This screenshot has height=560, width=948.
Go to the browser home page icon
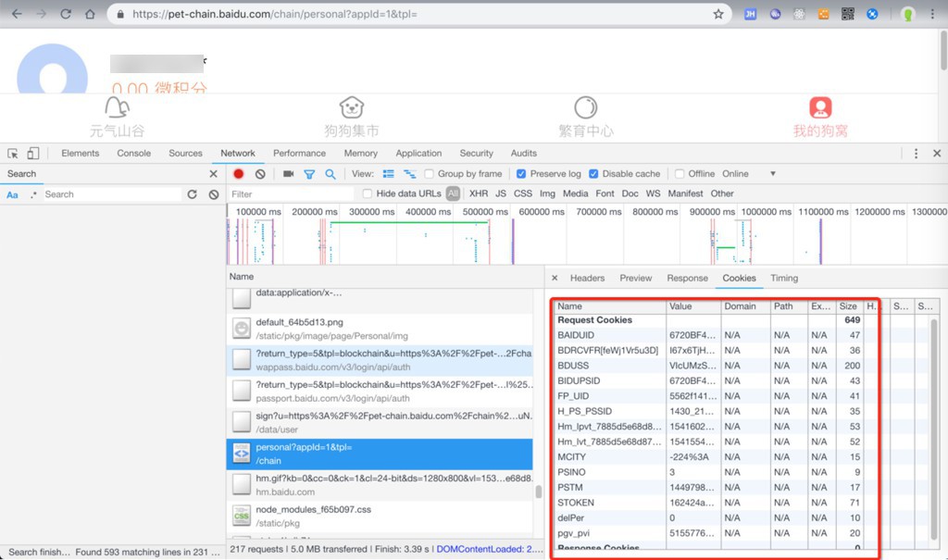tap(90, 14)
